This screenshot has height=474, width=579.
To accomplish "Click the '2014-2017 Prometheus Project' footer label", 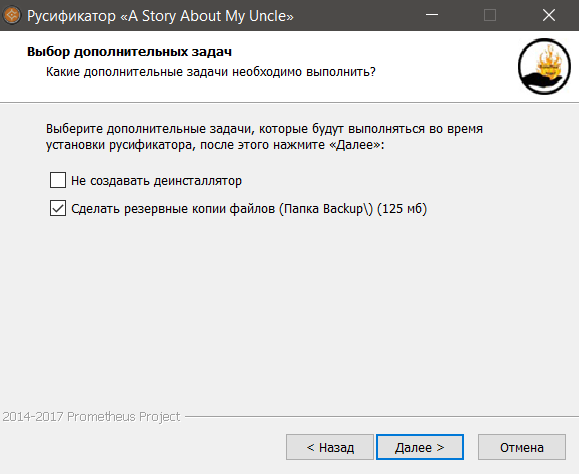I will coord(91,417).
